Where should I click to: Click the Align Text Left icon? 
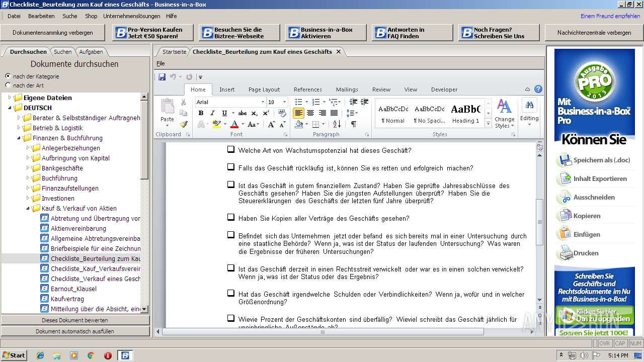pyautogui.click(x=298, y=113)
